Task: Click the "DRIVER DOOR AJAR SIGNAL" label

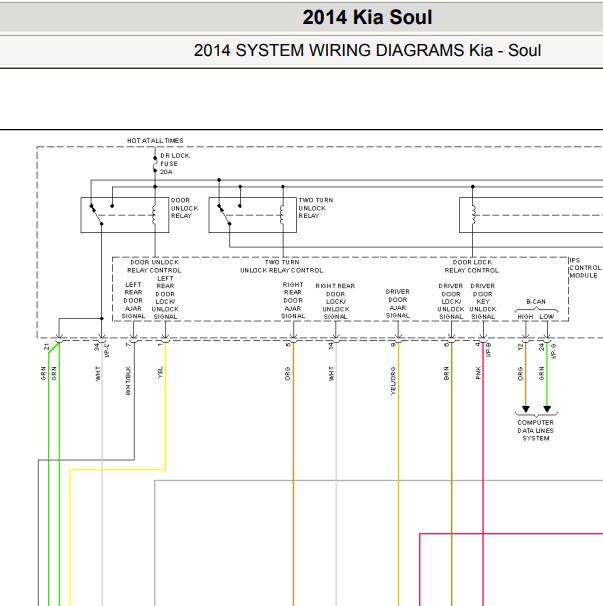Action: point(397,303)
